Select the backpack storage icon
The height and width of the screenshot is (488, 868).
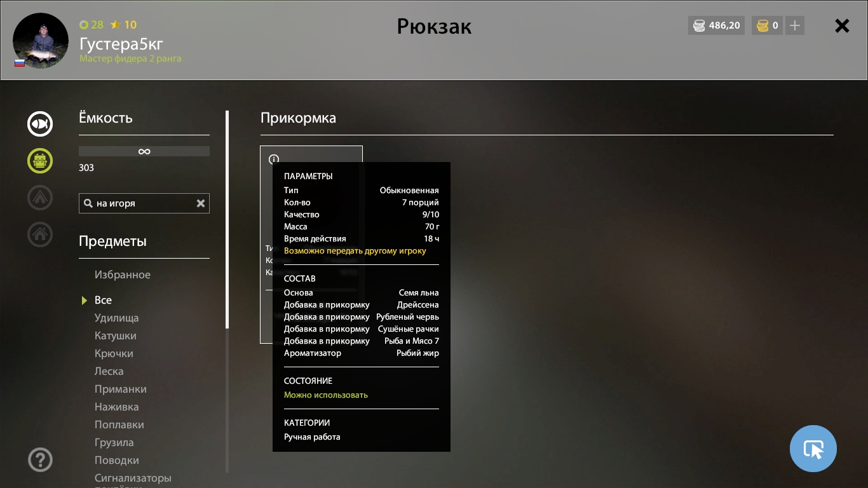pos(40,161)
